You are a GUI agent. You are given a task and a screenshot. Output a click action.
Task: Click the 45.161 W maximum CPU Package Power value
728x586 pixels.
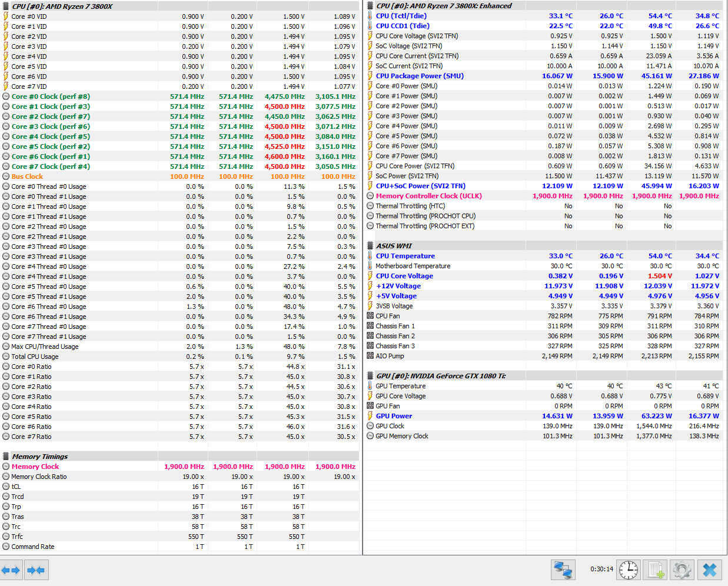[x=656, y=76]
